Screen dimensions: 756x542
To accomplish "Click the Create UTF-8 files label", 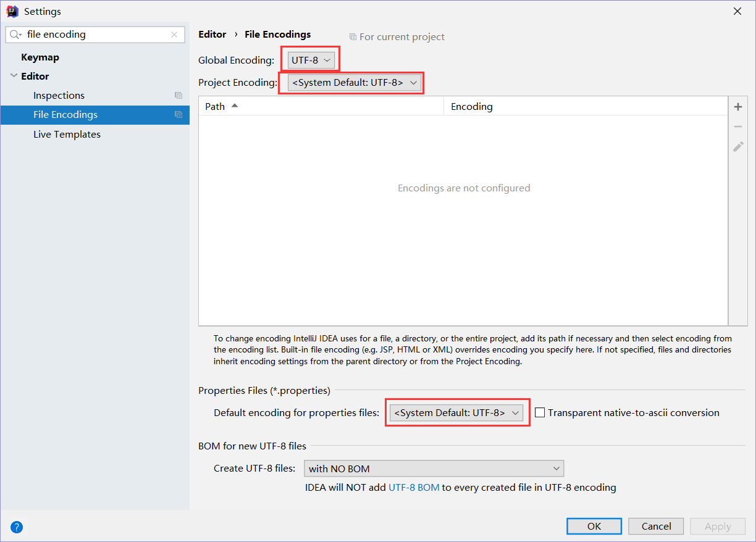I will pos(254,469).
